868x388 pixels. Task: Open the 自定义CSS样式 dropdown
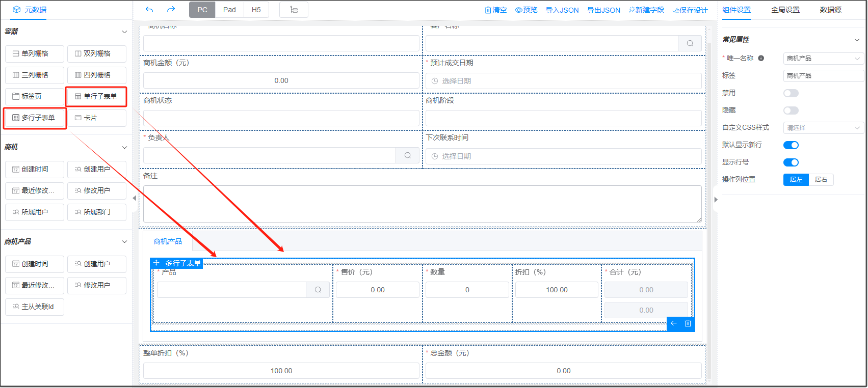coord(823,128)
